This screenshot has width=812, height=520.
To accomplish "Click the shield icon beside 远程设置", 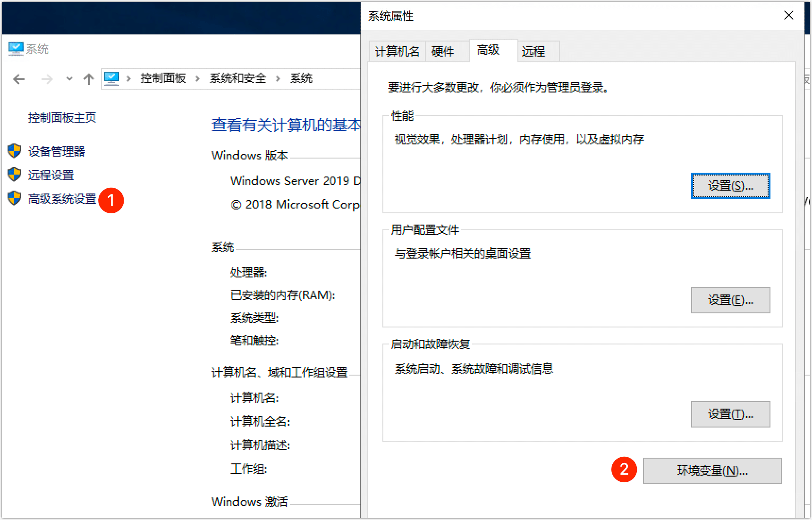I will (x=15, y=175).
